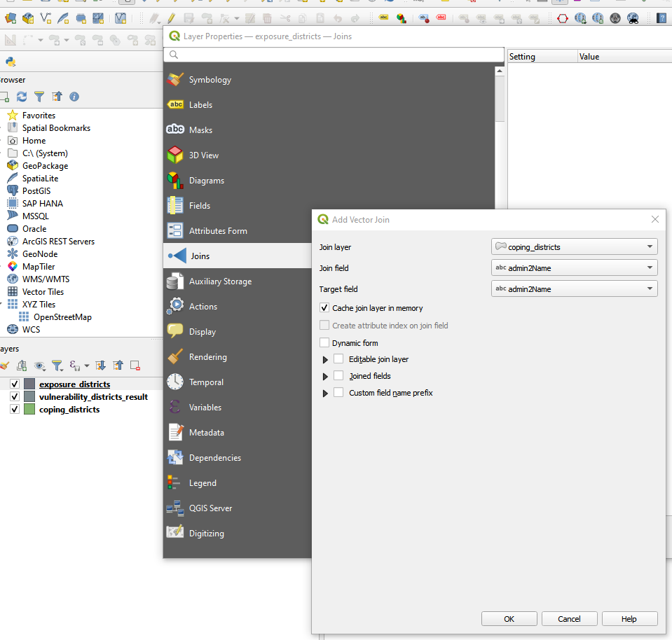
Task: Click the remove layer icon in Layers panel
Action: pos(135,366)
